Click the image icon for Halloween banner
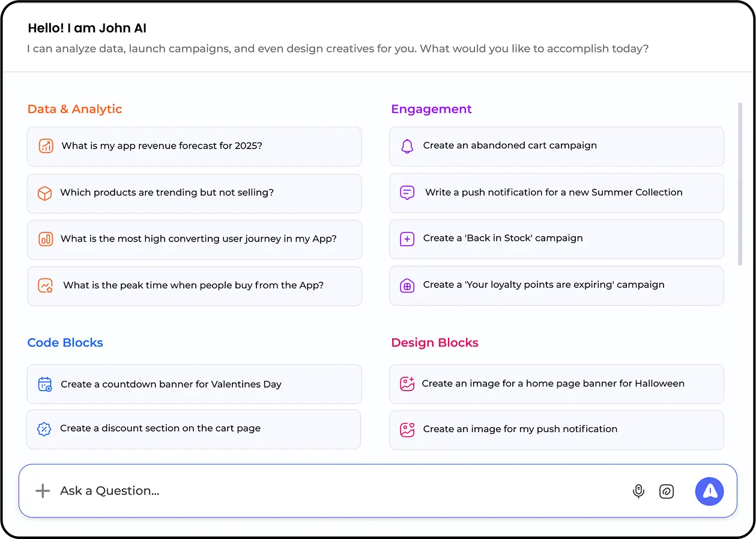 [x=407, y=384]
